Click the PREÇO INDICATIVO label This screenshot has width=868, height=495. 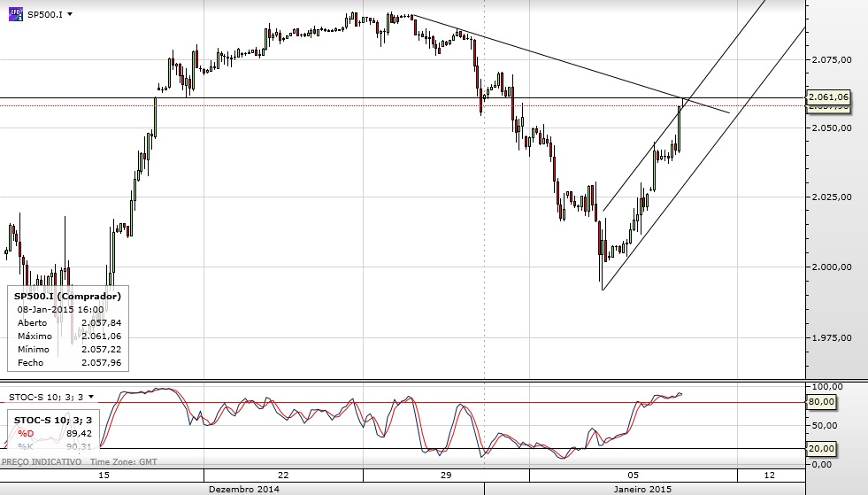pos(42,461)
